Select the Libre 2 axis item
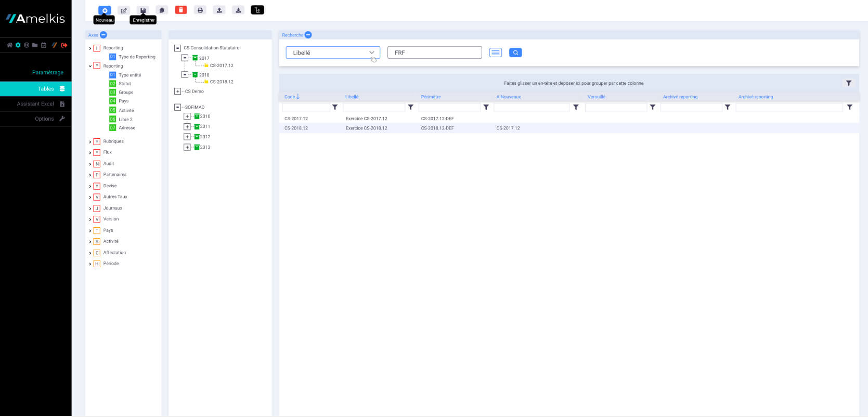Viewport: 868px width, 417px height. [125, 120]
